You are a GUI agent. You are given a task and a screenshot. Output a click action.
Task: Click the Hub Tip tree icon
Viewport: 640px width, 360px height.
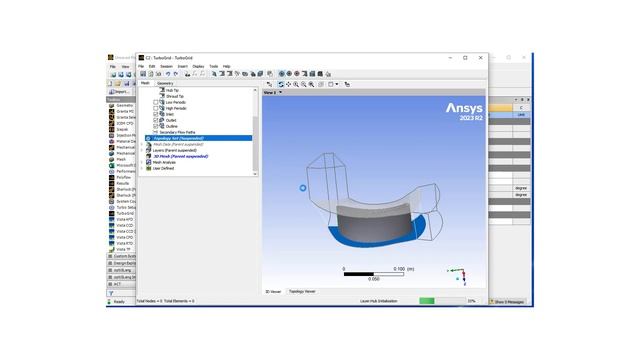[x=162, y=90]
